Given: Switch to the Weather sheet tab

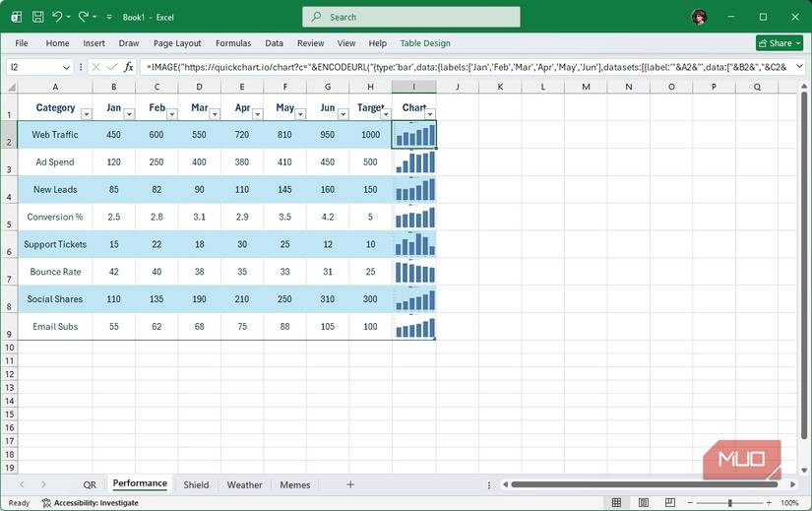Looking at the screenshot, I should pyautogui.click(x=244, y=485).
